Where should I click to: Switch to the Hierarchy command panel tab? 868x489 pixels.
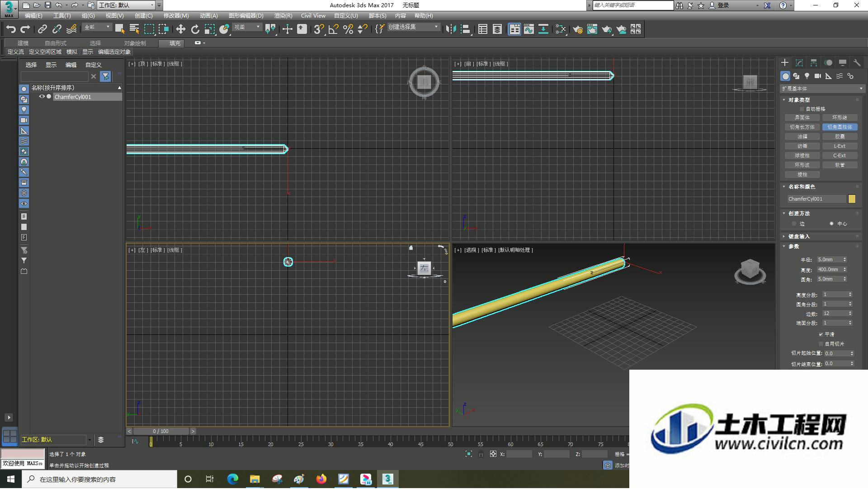pyautogui.click(x=814, y=63)
